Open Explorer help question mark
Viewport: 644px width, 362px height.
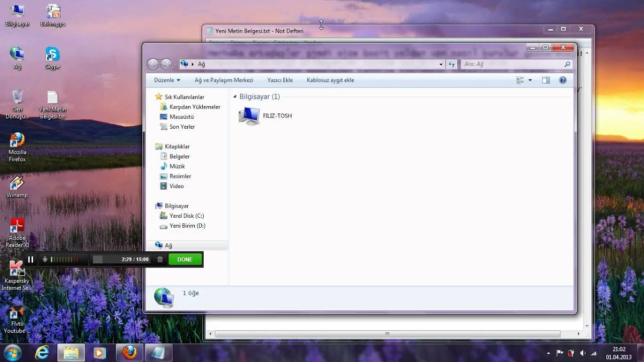point(563,80)
